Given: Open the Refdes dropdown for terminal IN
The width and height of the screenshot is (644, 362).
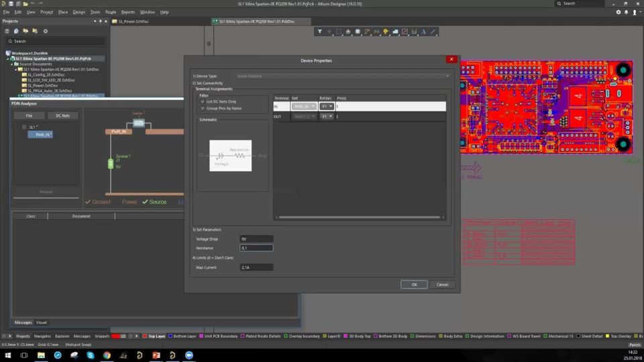Looking at the screenshot, I should pos(327,107).
